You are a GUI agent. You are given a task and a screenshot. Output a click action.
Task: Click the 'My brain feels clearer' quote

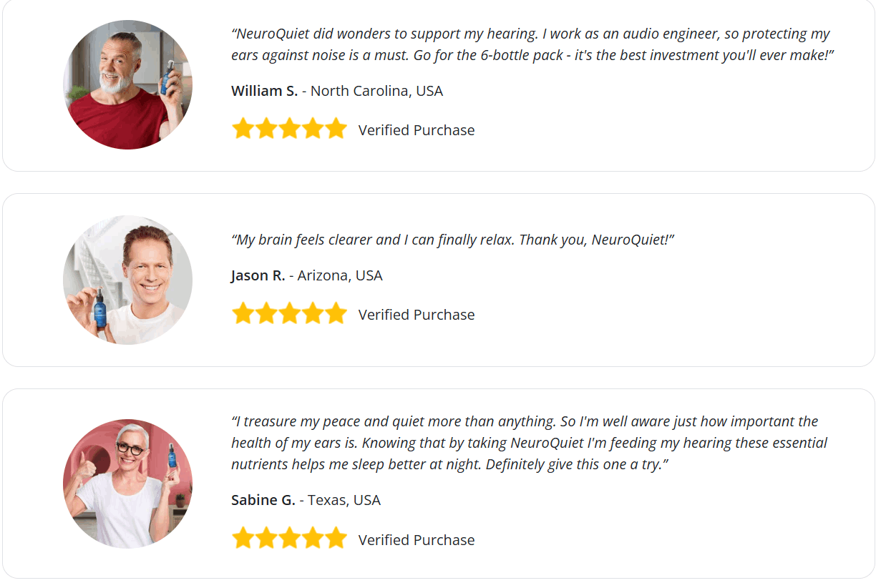[x=452, y=240]
